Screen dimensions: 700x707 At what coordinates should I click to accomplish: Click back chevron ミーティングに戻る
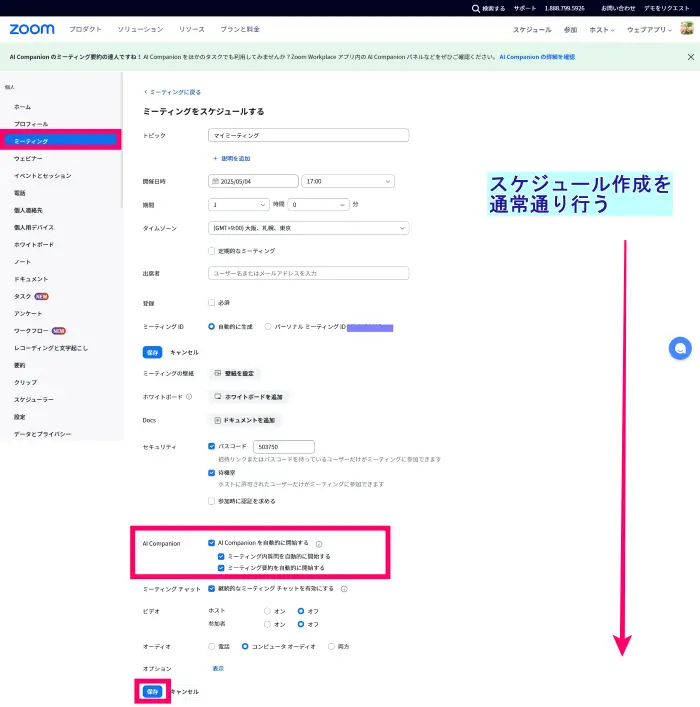(x=145, y=92)
